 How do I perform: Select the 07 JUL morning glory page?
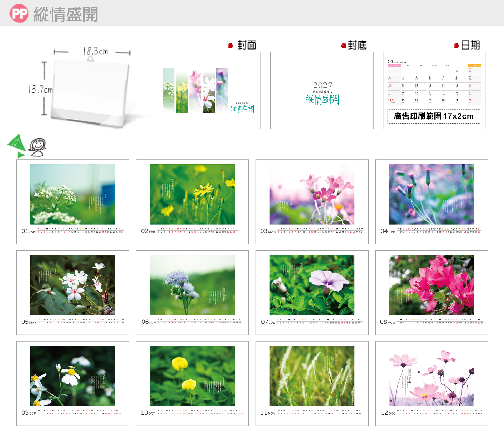312,293
